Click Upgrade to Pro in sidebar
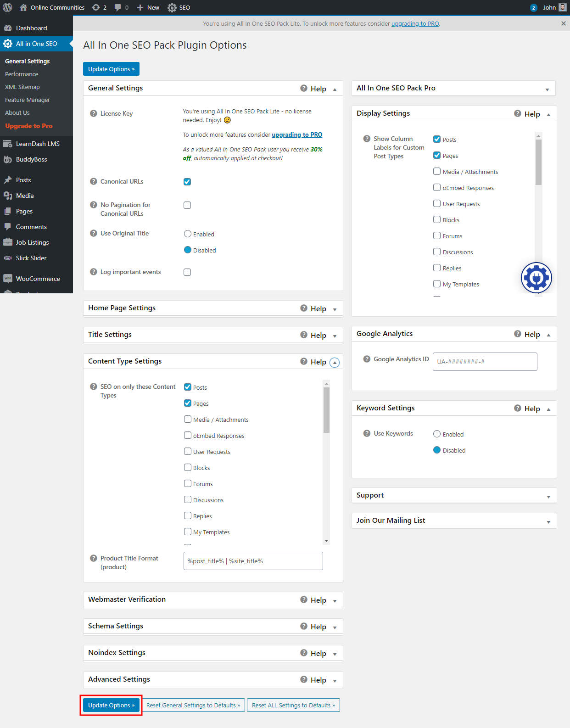Screen dimensions: 570x728 pos(28,126)
